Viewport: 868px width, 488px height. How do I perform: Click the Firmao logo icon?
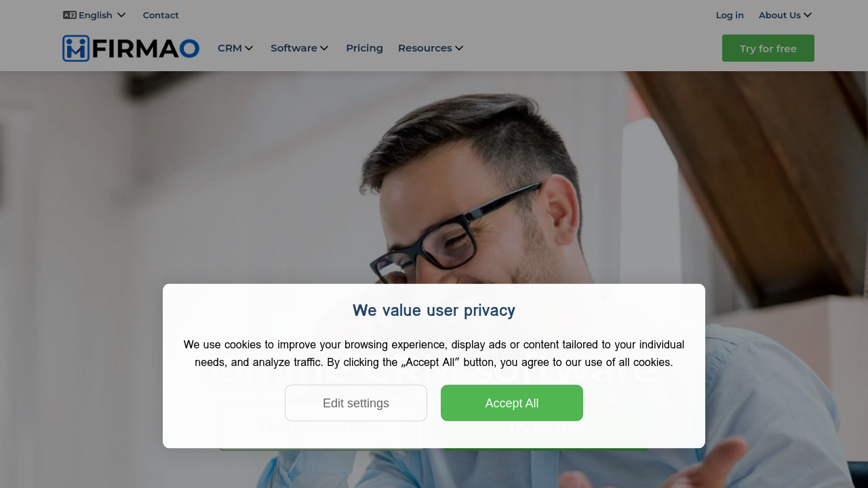pyautogui.click(x=76, y=48)
